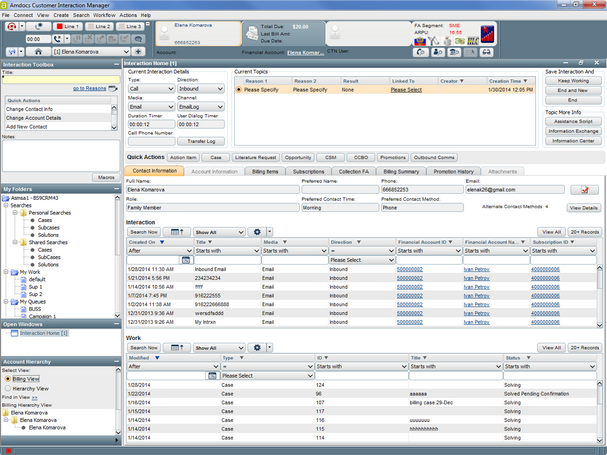
Task: Select the Hierarchy View radio button
Action: (7, 388)
